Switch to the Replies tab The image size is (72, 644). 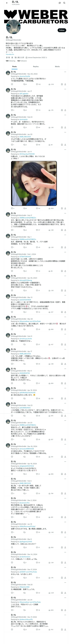(x=36, y=67)
